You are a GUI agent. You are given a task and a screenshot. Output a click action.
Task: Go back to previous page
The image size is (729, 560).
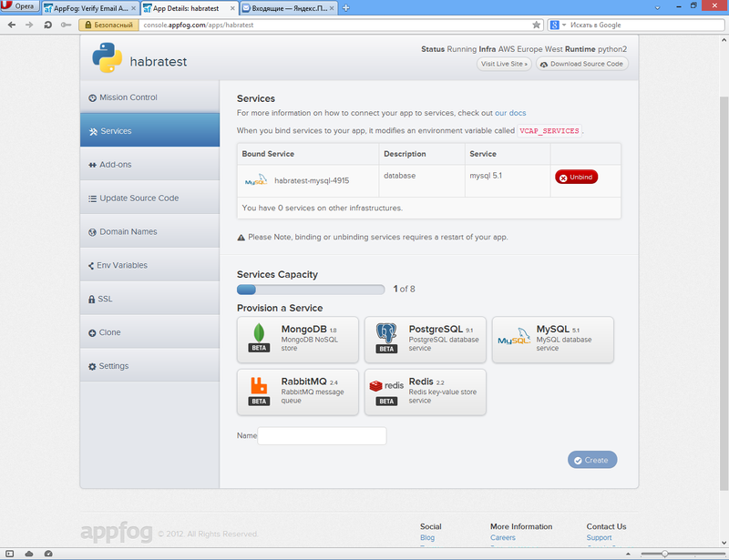pyautogui.click(x=12, y=25)
